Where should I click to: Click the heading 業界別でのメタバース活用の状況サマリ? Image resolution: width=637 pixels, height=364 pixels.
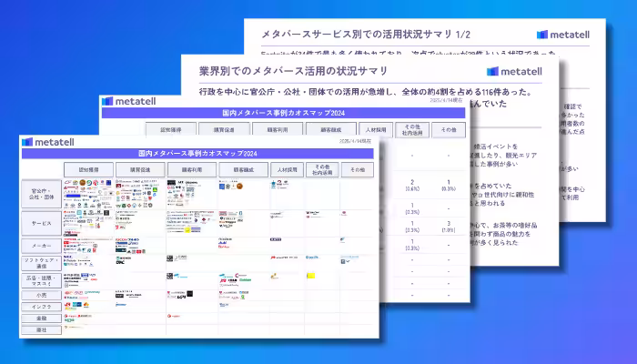coord(293,71)
